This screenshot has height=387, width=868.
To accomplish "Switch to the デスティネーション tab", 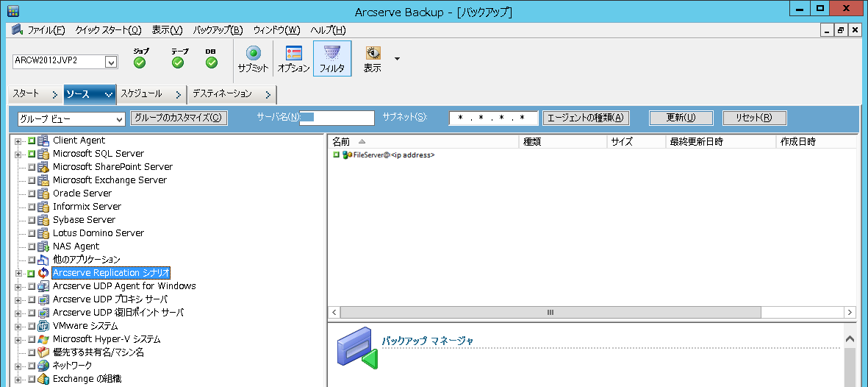I will [x=232, y=94].
